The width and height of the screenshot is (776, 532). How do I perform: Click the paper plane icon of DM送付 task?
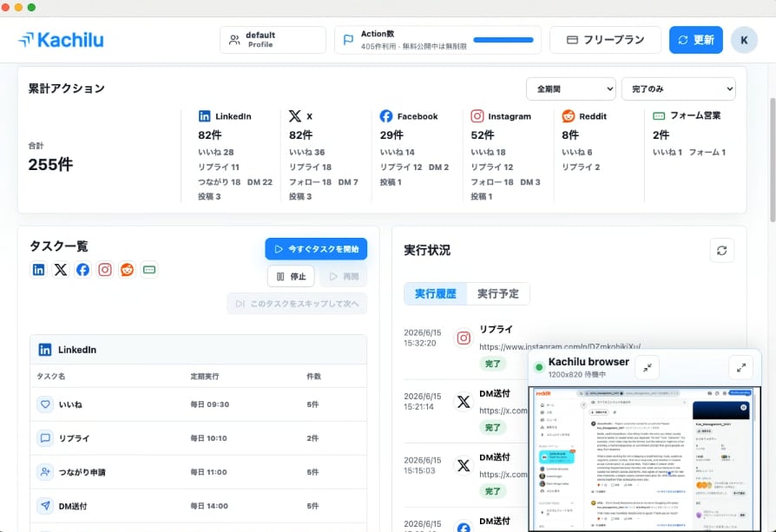[x=45, y=506]
